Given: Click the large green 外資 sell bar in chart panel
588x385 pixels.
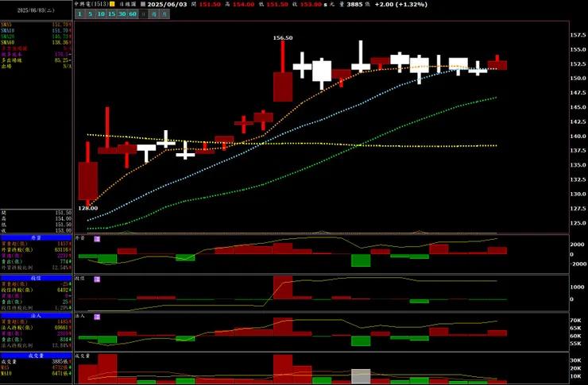Looking at the screenshot, I should pyautogui.click(x=361, y=260).
